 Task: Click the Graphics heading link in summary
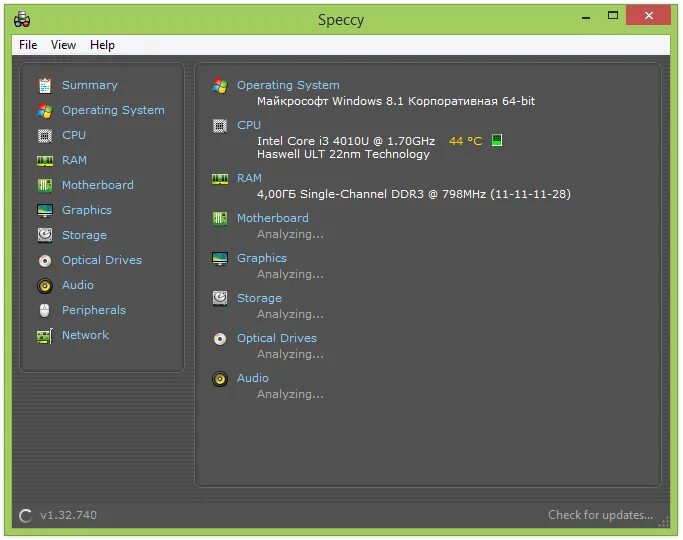tap(262, 258)
